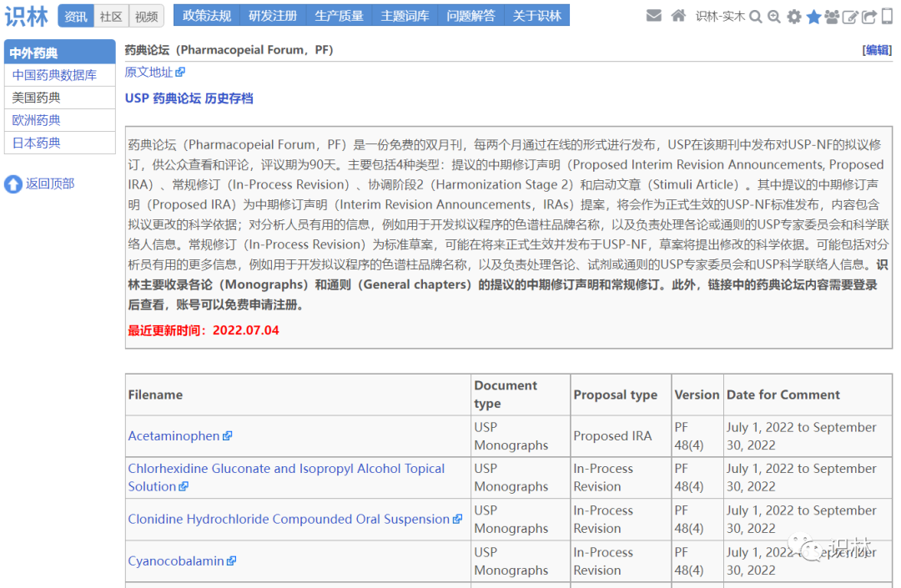Go to home via house icon
Viewport: 901px width, 588px height.
[678, 16]
